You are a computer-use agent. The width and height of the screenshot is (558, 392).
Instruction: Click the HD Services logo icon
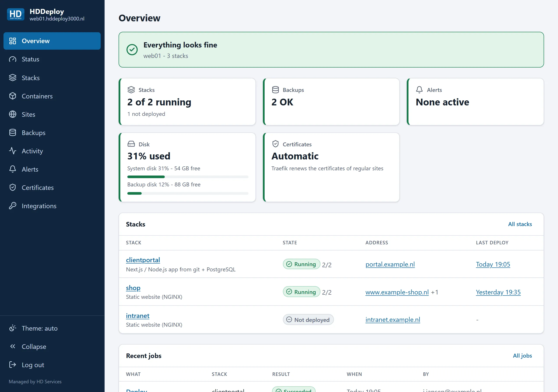click(x=15, y=14)
